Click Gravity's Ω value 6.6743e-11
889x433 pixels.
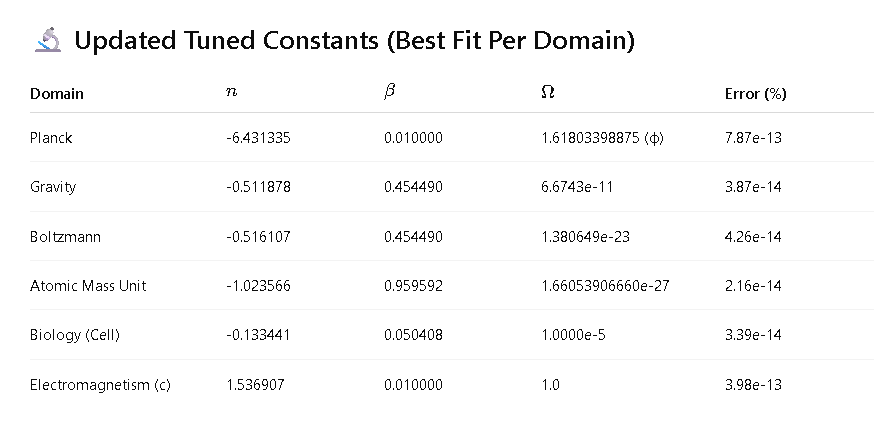(x=577, y=187)
